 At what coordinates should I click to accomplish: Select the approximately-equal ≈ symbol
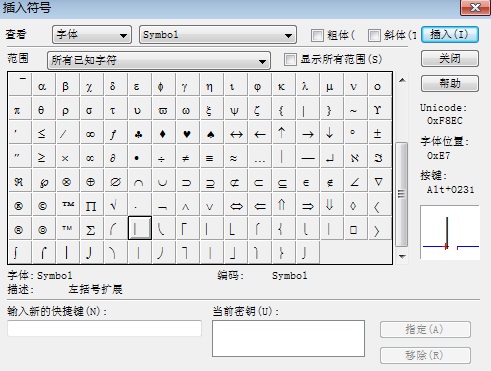tap(236, 156)
